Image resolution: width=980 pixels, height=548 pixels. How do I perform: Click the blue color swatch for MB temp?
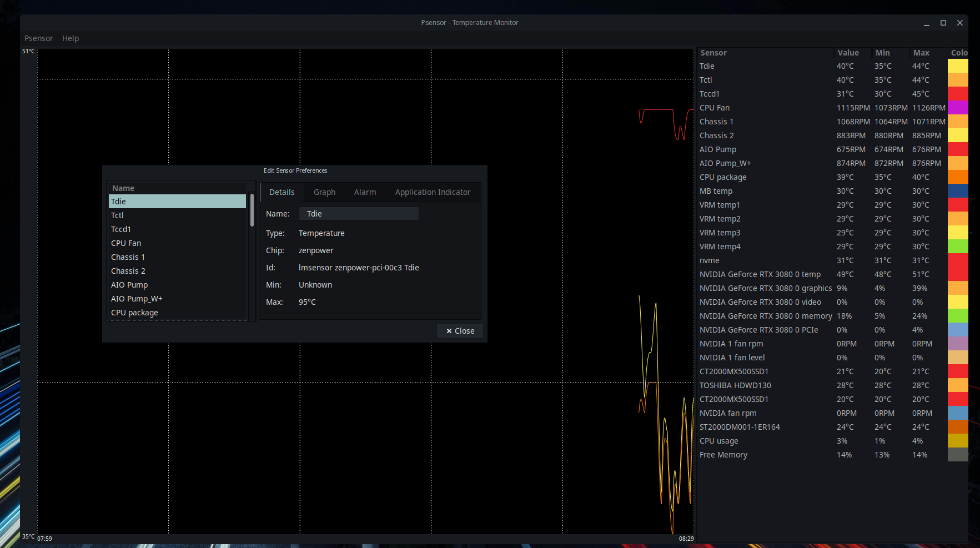coord(958,191)
